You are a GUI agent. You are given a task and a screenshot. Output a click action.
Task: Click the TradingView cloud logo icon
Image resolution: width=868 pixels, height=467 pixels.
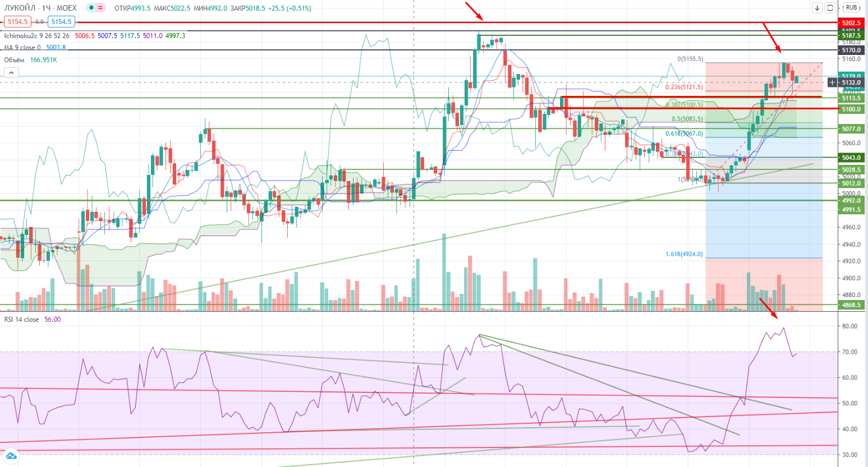tap(11, 455)
